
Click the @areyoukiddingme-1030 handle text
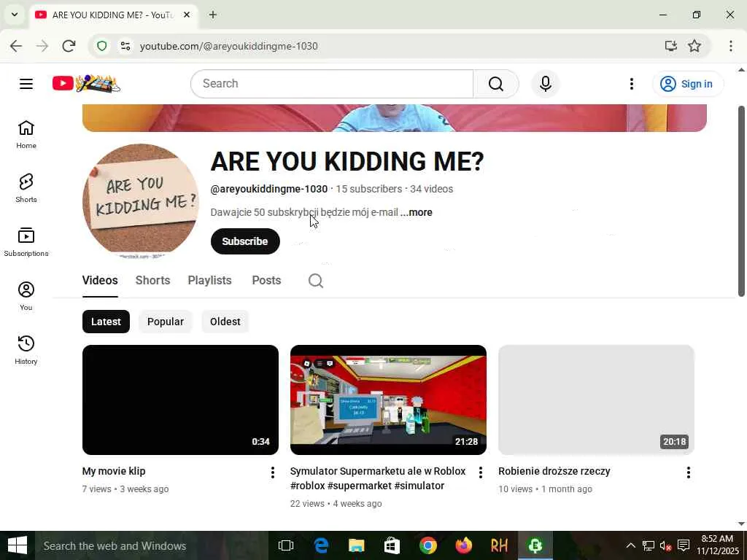pyautogui.click(x=268, y=189)
